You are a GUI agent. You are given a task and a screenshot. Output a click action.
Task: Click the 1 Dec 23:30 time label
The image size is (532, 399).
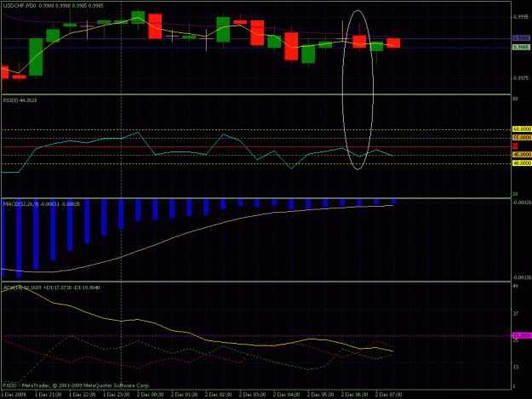(116, 395)
